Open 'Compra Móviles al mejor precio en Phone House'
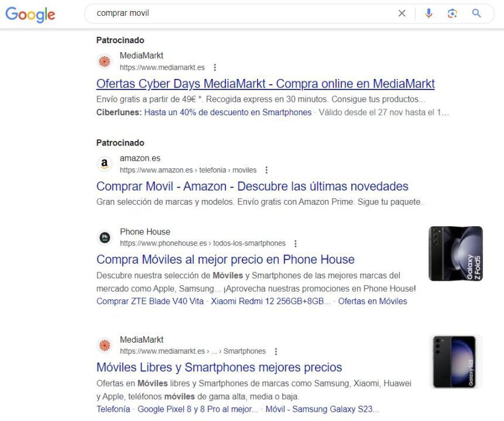The height and width of the screenshot is (421, 504). [225, 260]
